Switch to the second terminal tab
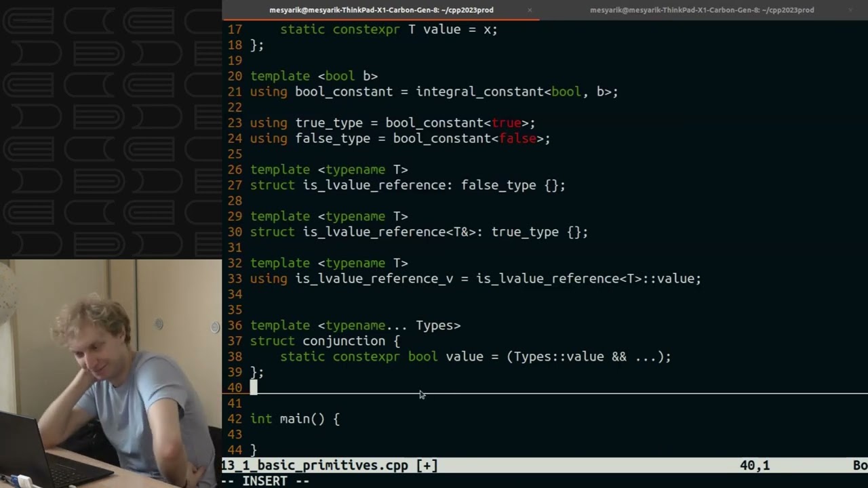The width and height of the screenshot is (868, 488). (x=702, y=10)
